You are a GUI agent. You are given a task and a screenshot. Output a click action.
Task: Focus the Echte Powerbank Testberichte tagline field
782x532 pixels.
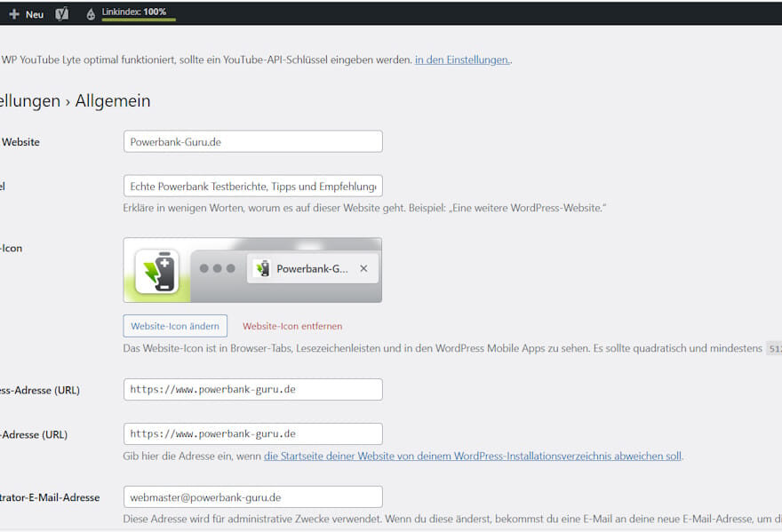[253, 186]
